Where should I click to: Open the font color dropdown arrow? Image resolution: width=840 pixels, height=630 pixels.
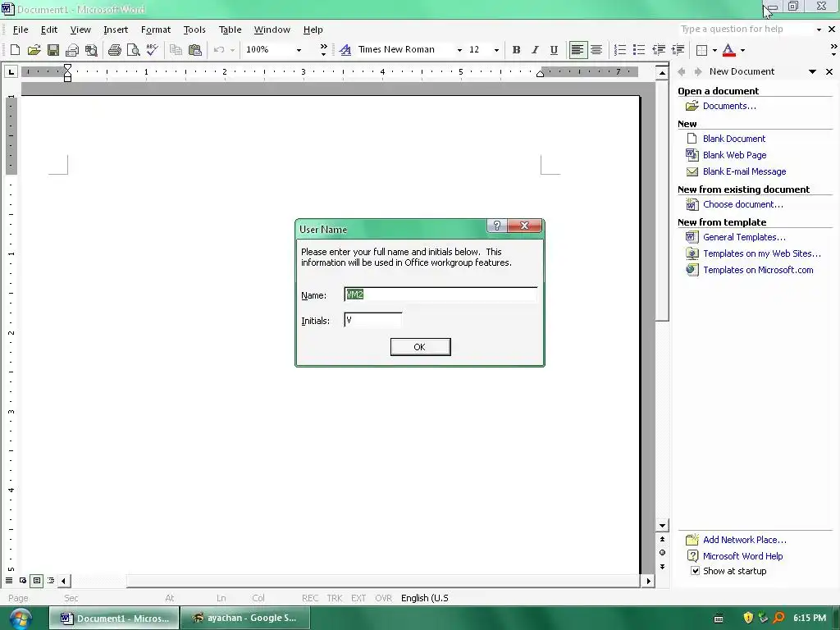click(742, 50)
